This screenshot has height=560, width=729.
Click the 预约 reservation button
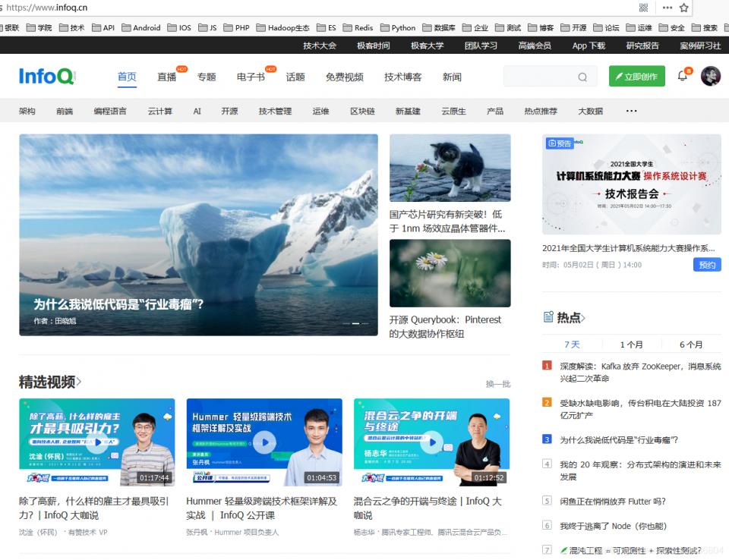pos(706,265)
